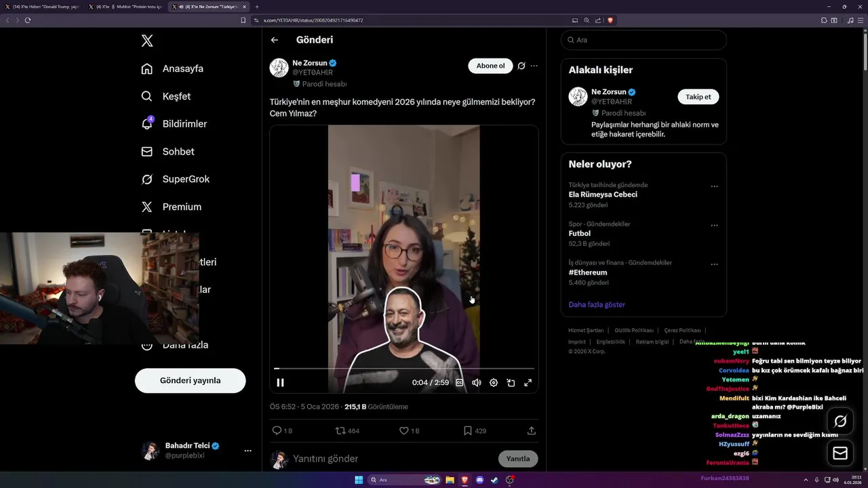Open options for the Futbol trend
The width and height of the screenshot is (868, 488).
coord(714,225)
